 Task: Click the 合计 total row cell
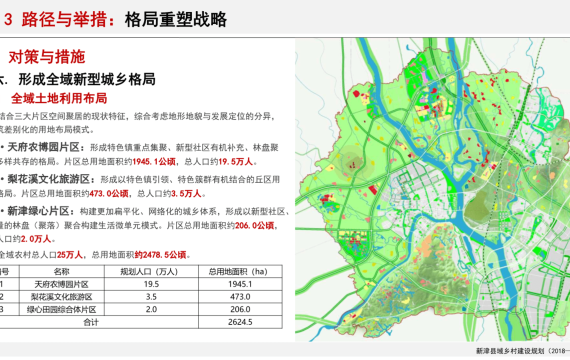point(91,322)
